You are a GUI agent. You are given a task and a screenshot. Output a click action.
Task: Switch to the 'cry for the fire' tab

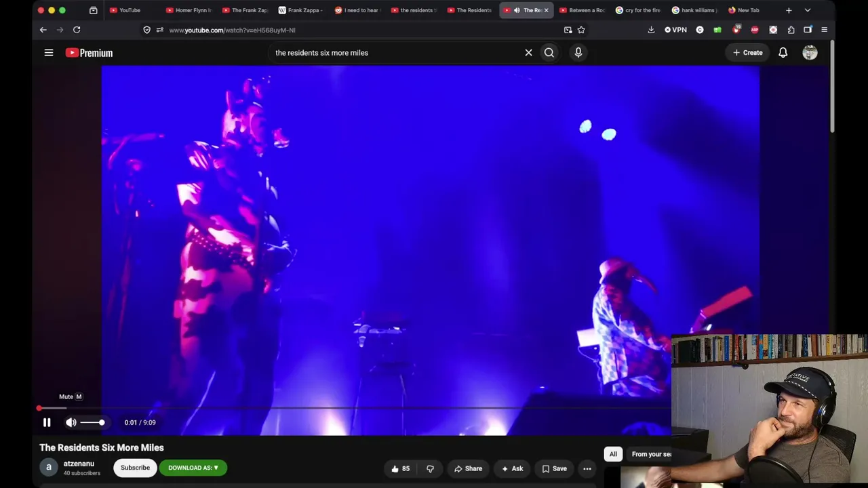[x=639, y=10]
